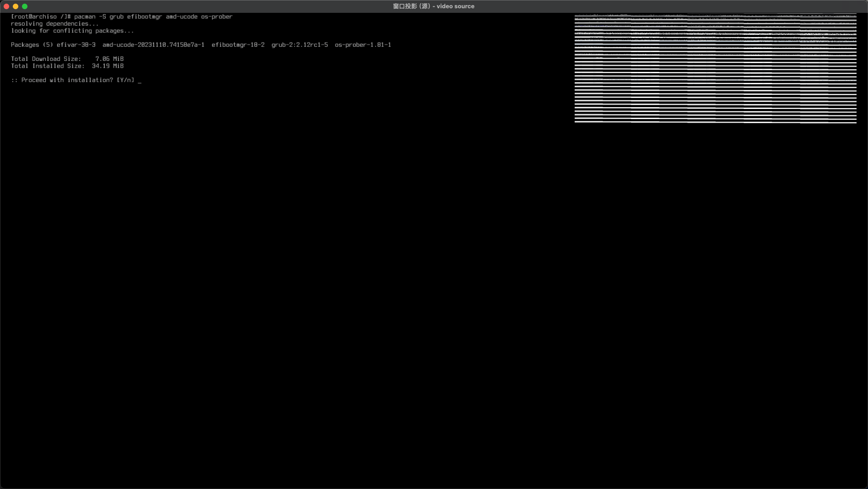Click the yellow minimize window button
Screen dimensions: 868x489
[16, 6]
